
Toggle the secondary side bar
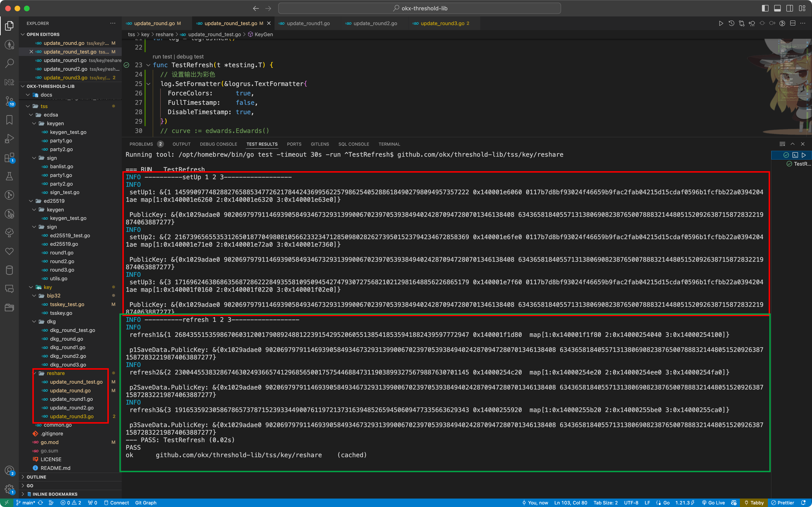tap(789, 8)
